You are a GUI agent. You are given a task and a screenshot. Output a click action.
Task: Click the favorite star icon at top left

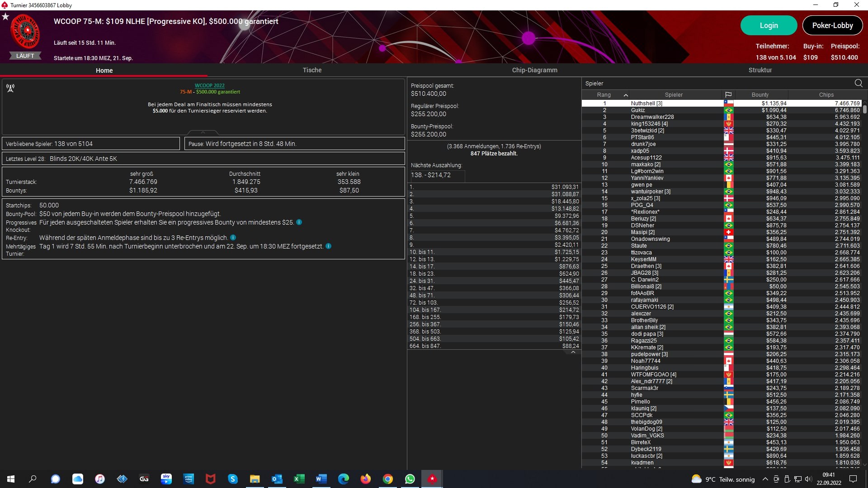[x=5, y=17]
